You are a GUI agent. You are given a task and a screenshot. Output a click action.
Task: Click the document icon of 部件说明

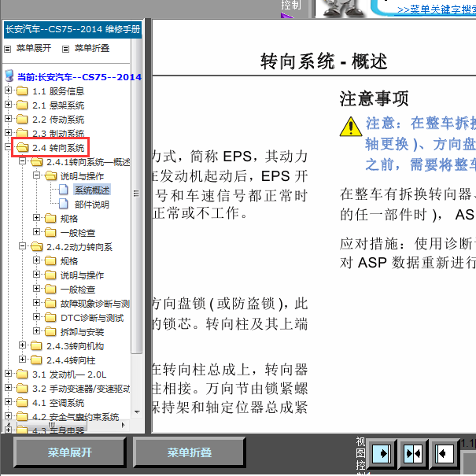63,204
